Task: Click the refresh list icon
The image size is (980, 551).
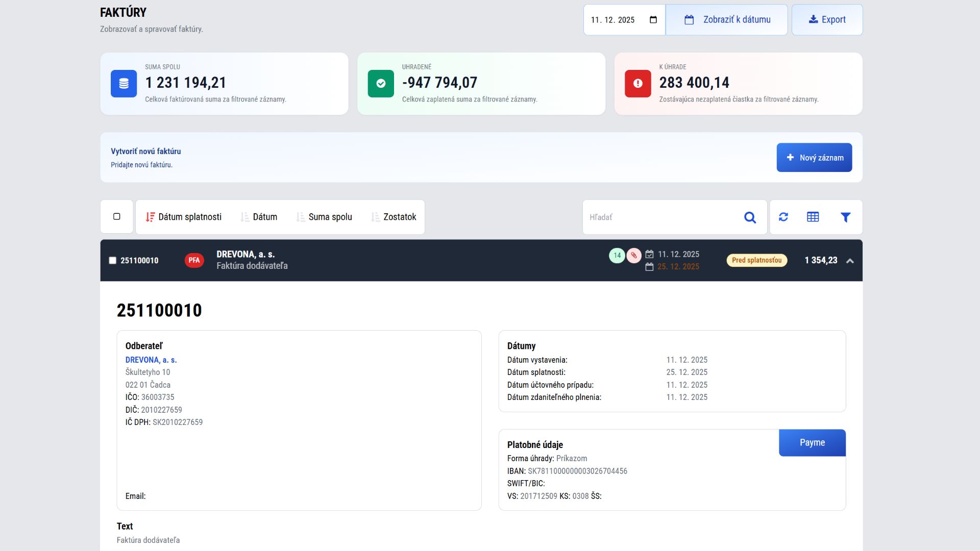Action: point(783,217)
